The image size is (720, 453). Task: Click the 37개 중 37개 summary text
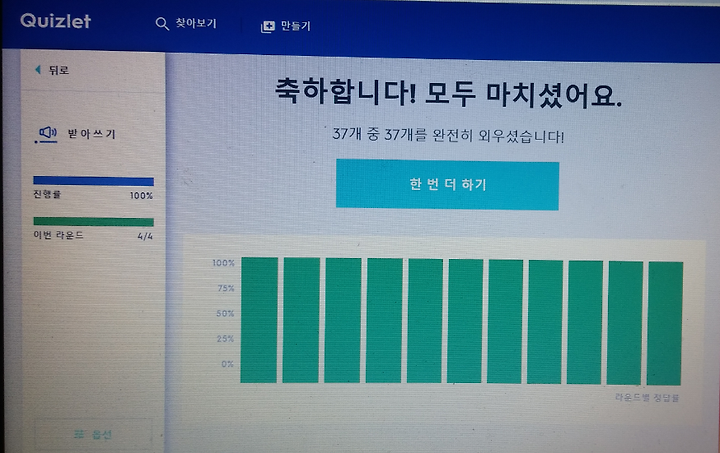click(448, 135)
